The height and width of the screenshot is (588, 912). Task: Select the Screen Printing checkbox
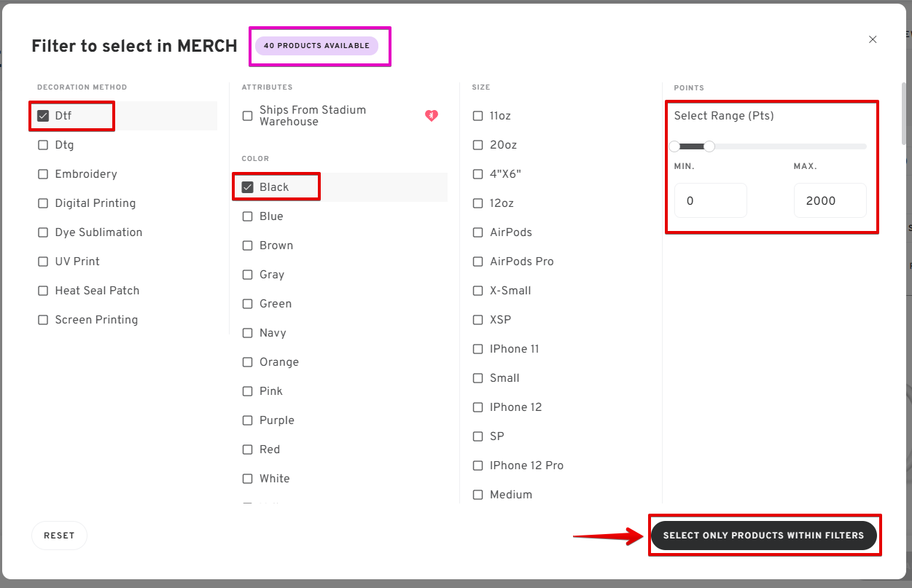point(43,320)
